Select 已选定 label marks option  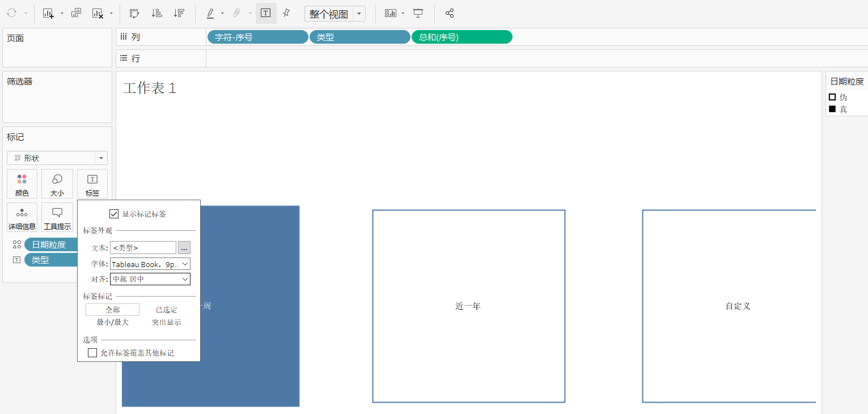point(167,310)
